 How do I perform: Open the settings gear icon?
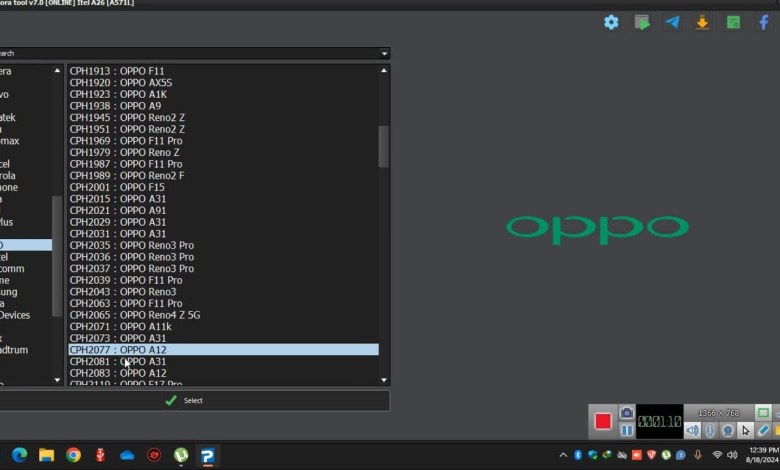611,22
